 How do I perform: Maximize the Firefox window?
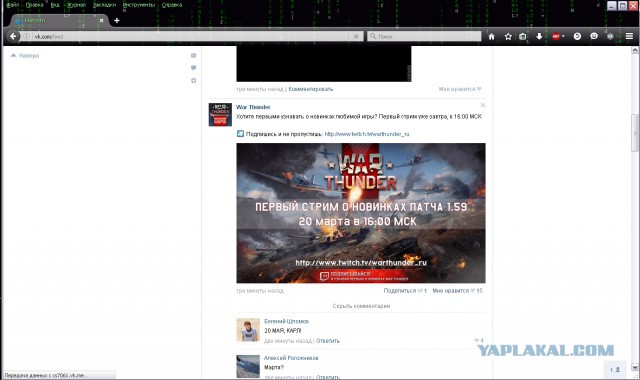[622, 6]
